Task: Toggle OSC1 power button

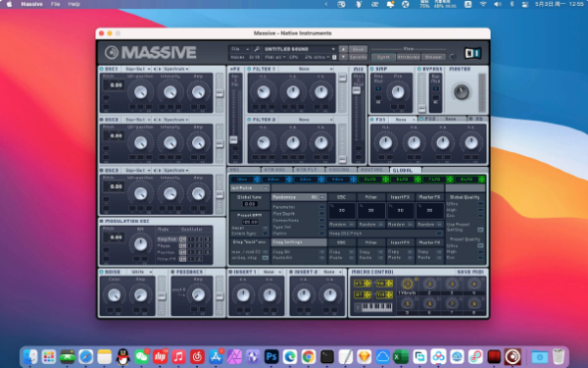Action: (x=102, y=69)
